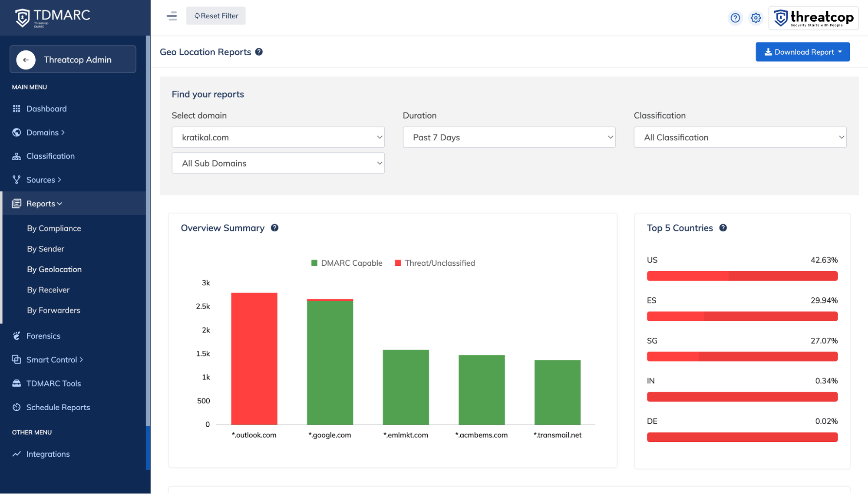Screen dimensions: 868x494
Task: Click the help question mark icon in header
Action: [735, 18]
